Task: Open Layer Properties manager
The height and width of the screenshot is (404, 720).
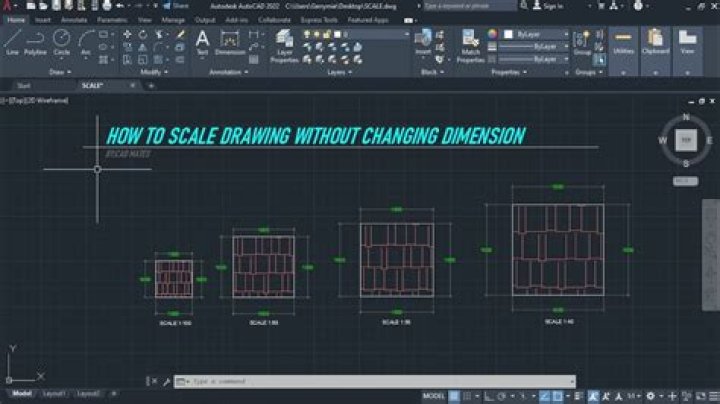Action: tap(284, 46)
